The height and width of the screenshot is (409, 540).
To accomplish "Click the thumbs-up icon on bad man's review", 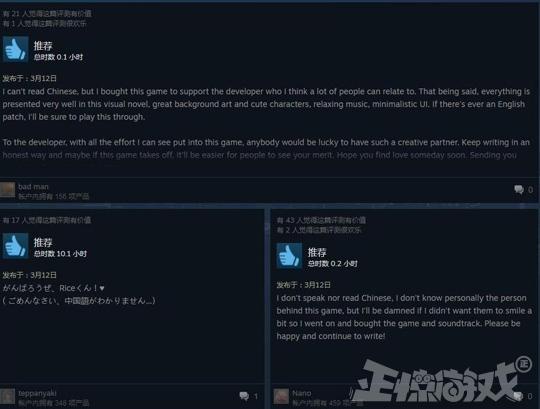I will tap(15, 49).
